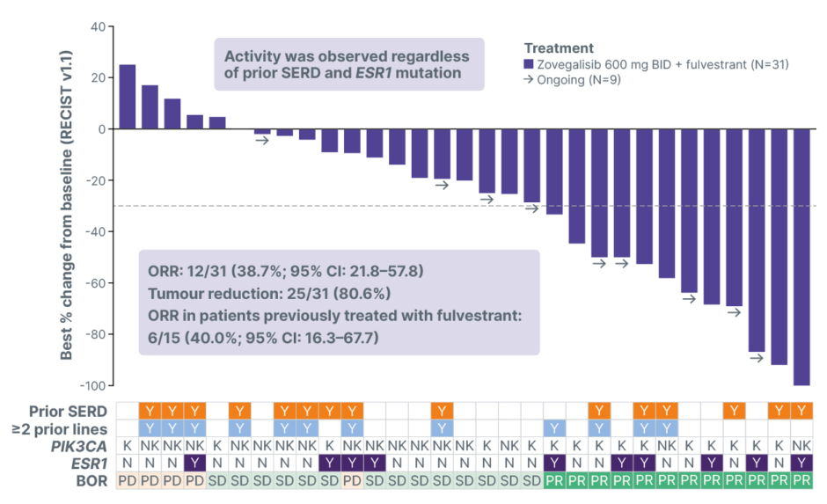Click the purple Zovegalisib legend color swatch

coord(529,63)
